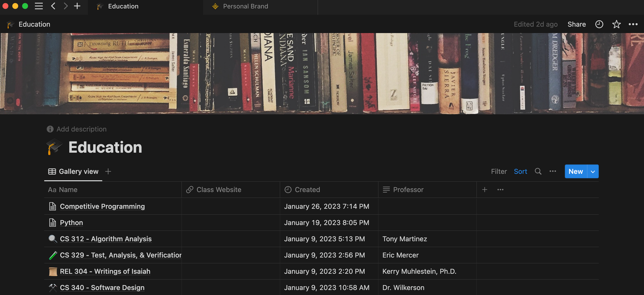Screen dimensions: 644x295
Task: Add a new property column
Action: (485, 190)
